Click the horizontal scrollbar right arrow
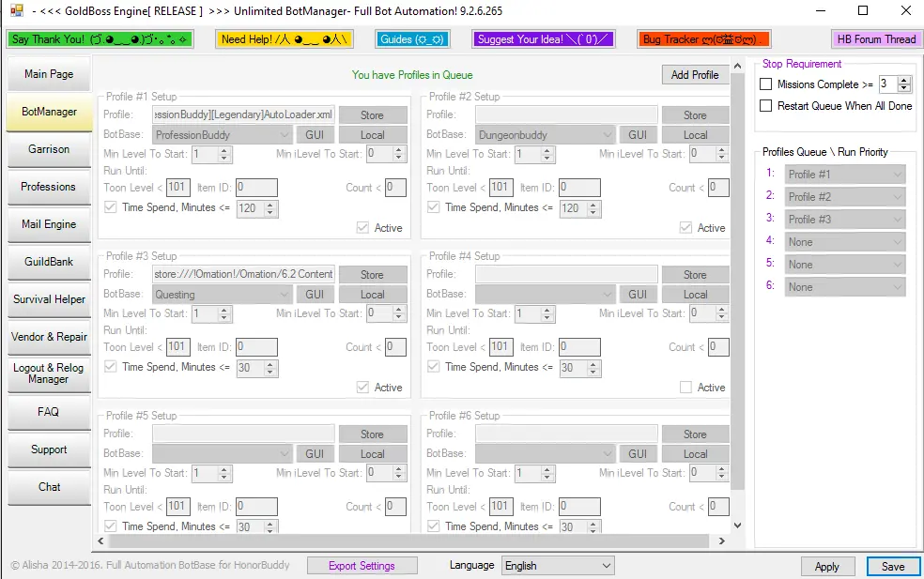 click(722, 541)
